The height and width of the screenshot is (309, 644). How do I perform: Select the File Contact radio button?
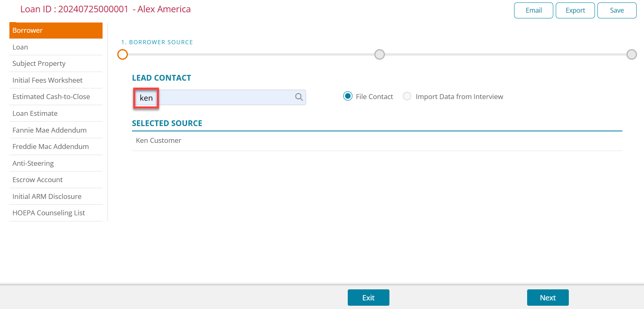[348, 96]
